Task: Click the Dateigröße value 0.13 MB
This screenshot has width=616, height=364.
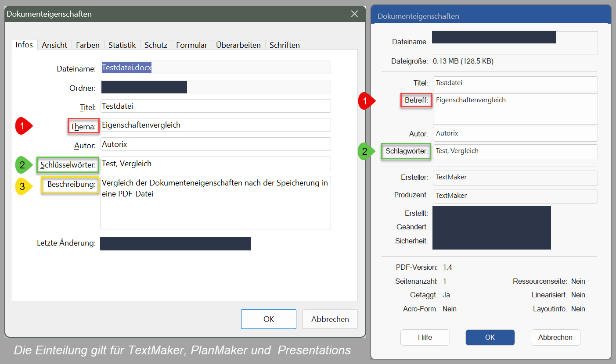Action: [x=463, y=61]
